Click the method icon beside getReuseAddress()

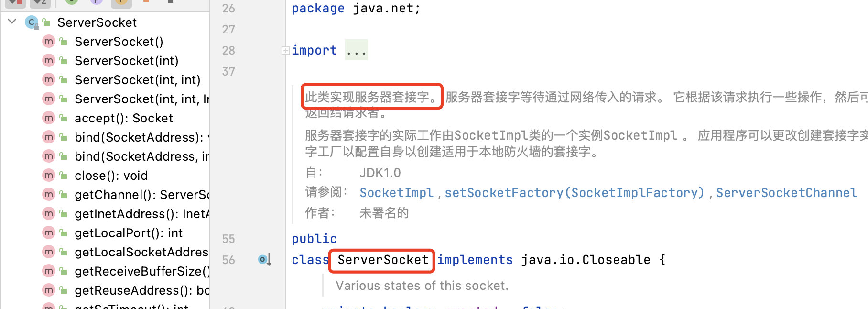tap(49, 290)
